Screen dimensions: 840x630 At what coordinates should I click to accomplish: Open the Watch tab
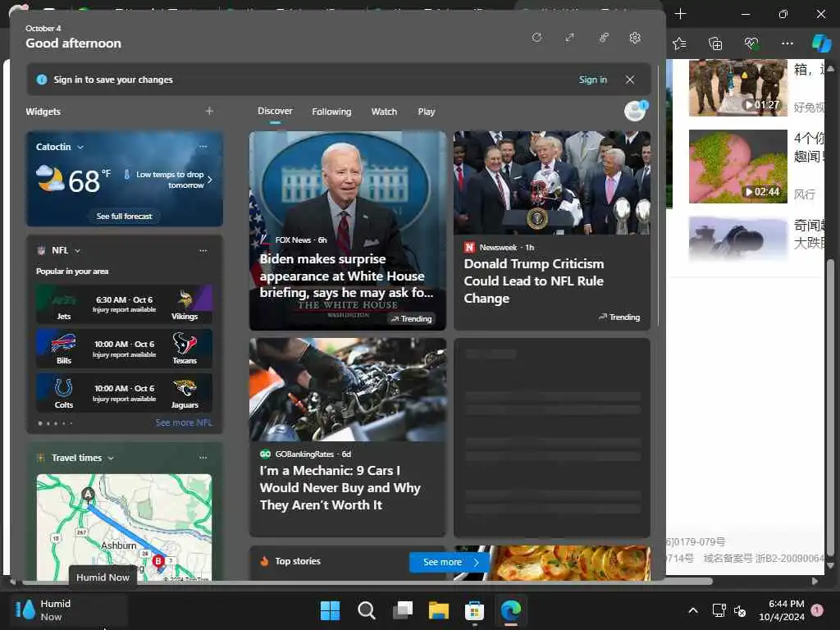pyautogui.click(x=384, y=112)
